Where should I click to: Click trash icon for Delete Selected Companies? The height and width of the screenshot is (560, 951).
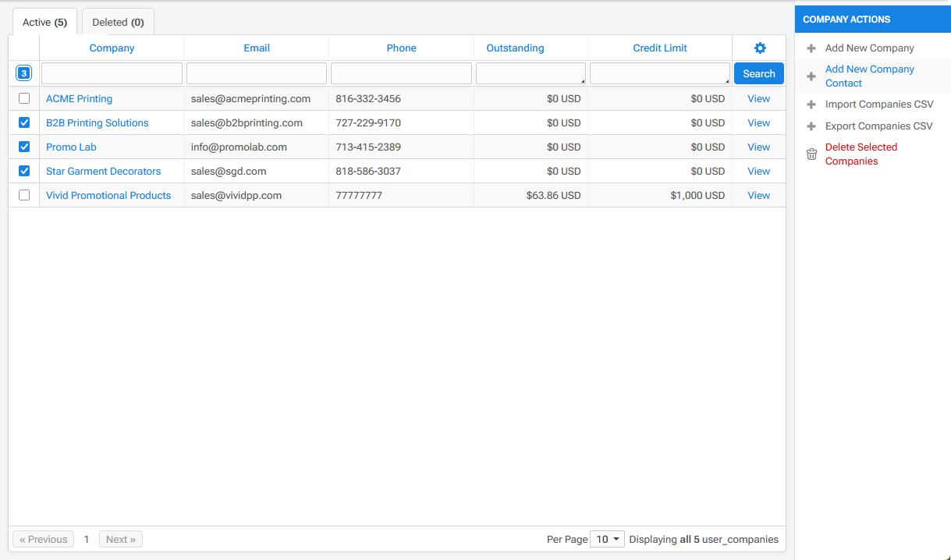tap(811, 154)
